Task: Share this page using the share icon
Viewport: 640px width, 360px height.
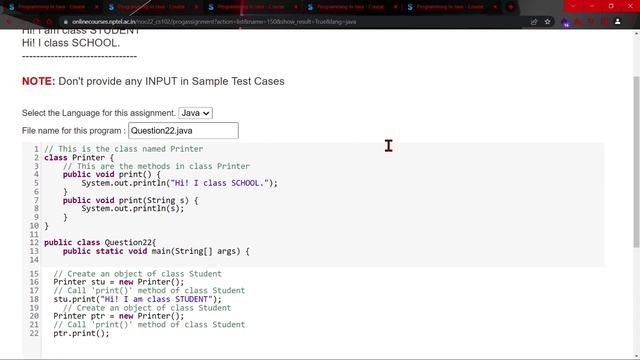Action: pos(534,22)
